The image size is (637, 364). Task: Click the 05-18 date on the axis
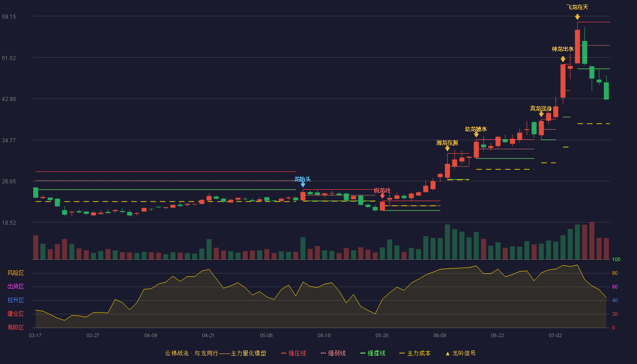pos(324,335)
